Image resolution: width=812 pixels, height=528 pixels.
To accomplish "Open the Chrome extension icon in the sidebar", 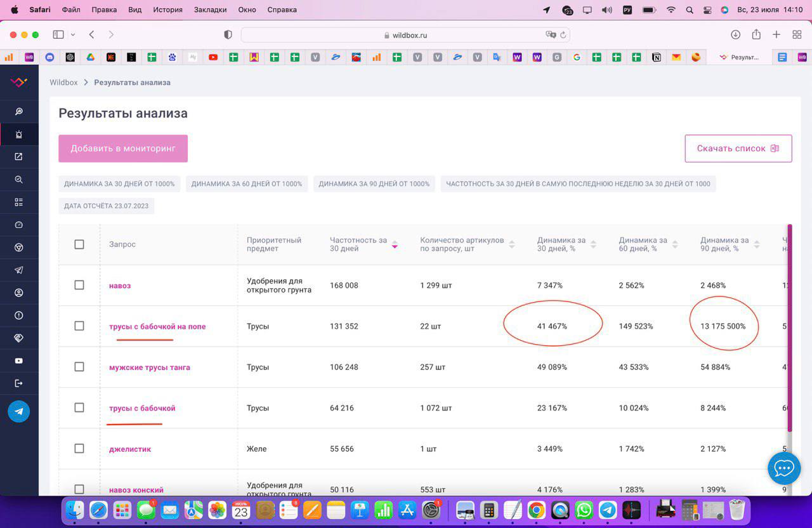I will tap(19, 247).
